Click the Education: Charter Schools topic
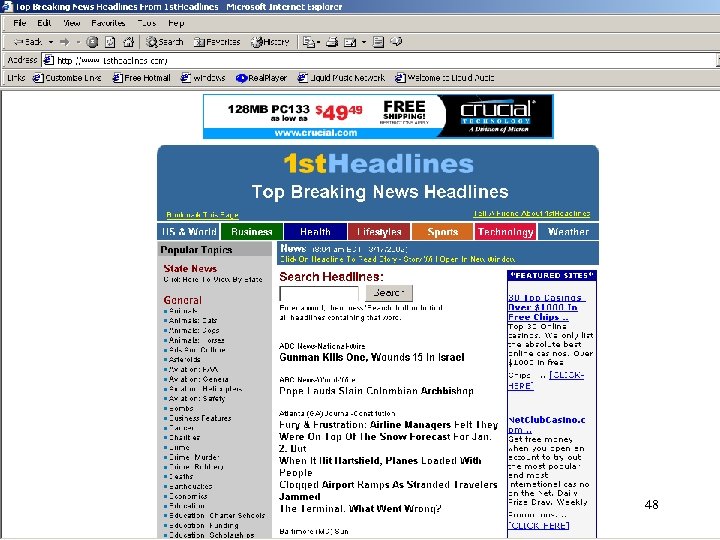 [217, 516]
